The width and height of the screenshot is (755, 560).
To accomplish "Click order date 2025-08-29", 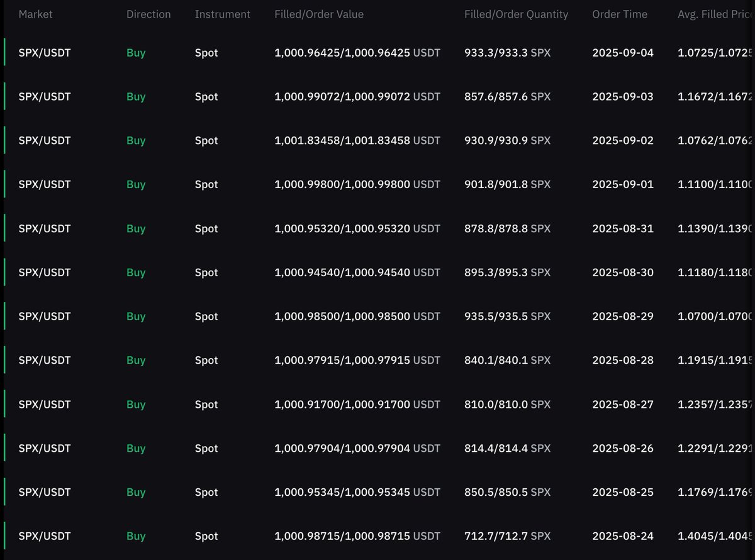I will 623,316.
